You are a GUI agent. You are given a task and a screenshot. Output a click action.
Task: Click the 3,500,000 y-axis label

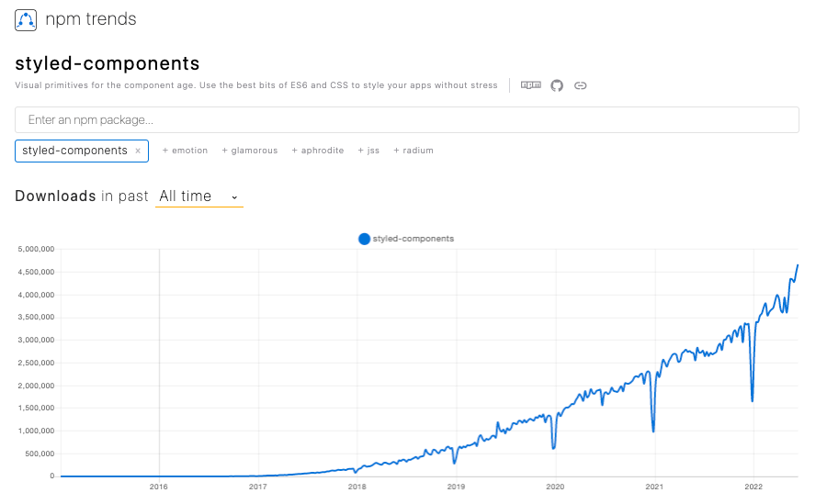(x=37, y=318)
